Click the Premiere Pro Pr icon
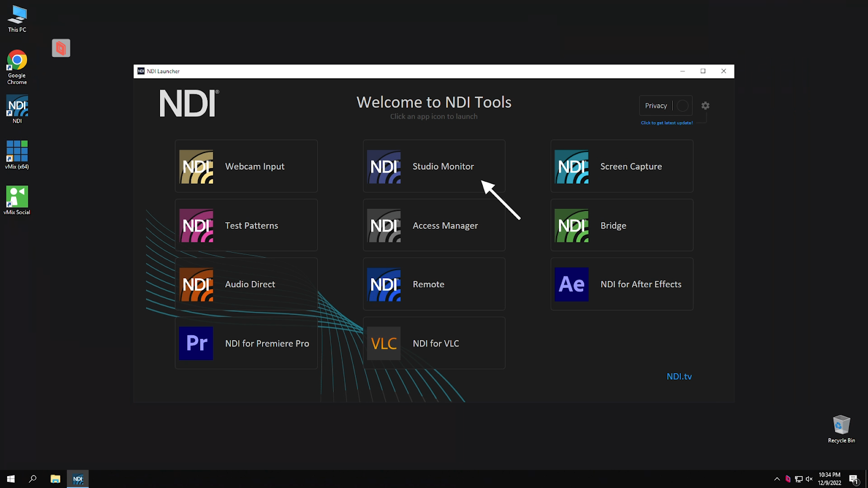 pyautogui.click(x=196, y=343)
